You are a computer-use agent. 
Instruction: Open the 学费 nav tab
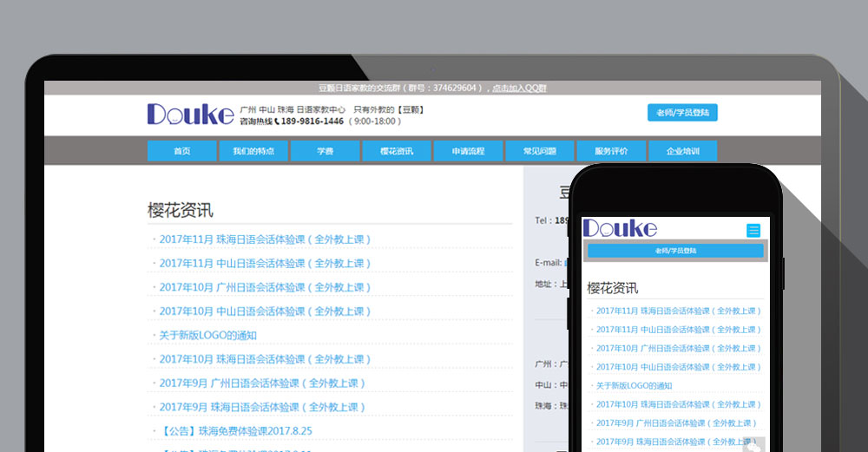coord(325,151)
